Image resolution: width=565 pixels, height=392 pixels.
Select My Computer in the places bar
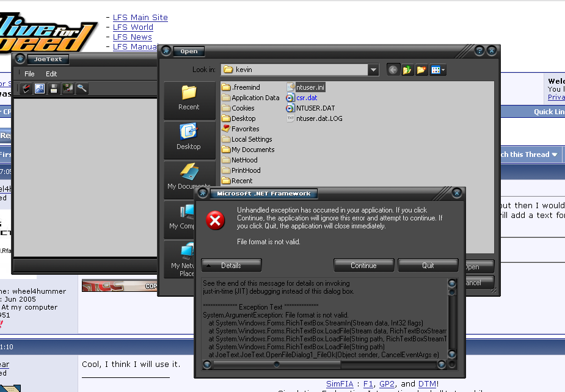point(179,219)
